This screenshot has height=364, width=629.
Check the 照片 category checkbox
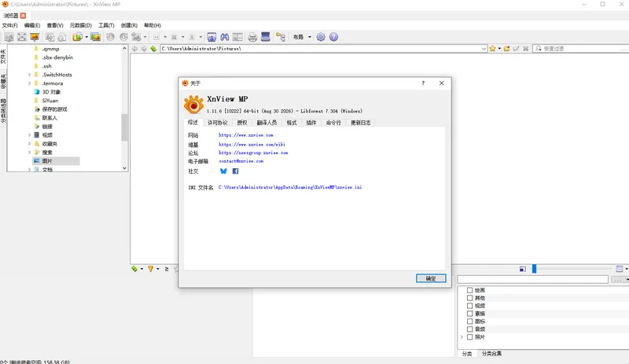pos(469,337)
